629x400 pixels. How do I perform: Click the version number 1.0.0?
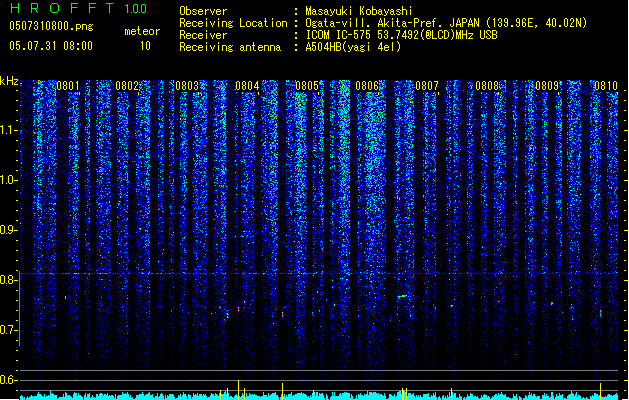click(x=136, y=9)
